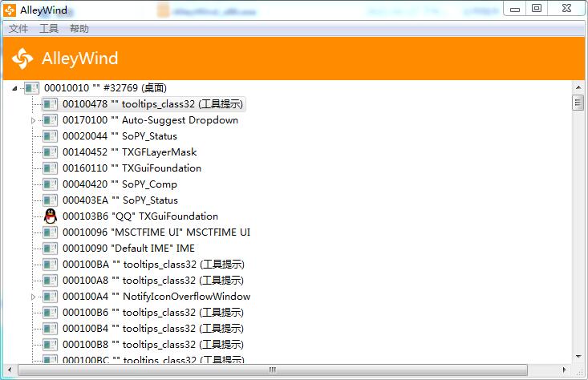Click window icon of 00010010 #32769 桌面
Viewport: 588px width, 380px height.
point(31,88)
